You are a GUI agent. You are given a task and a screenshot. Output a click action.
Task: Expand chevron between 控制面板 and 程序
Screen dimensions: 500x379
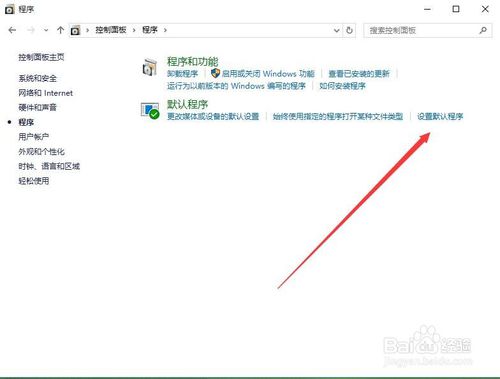(x=134, y=30)
